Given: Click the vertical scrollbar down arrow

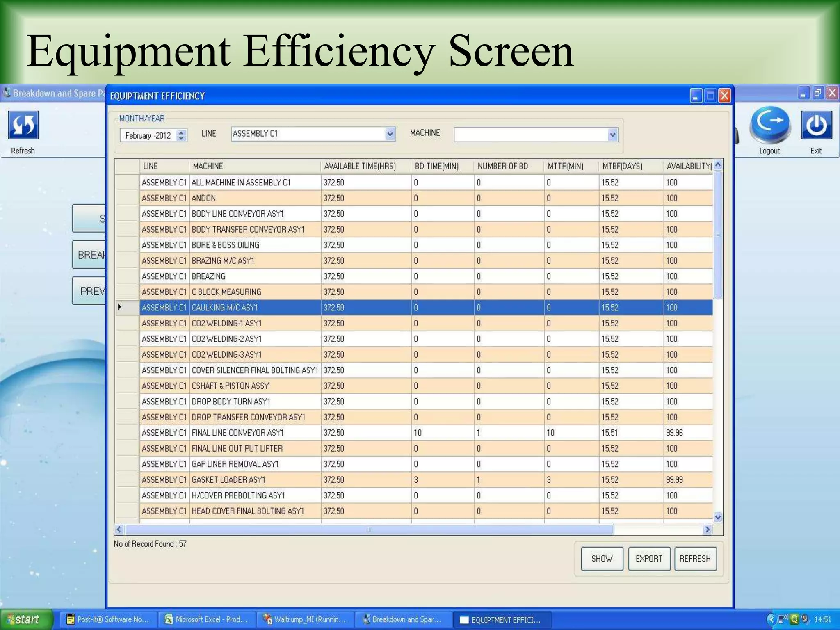Looking at the screenshot, I should pyautogui.click(x=718, y=517).
